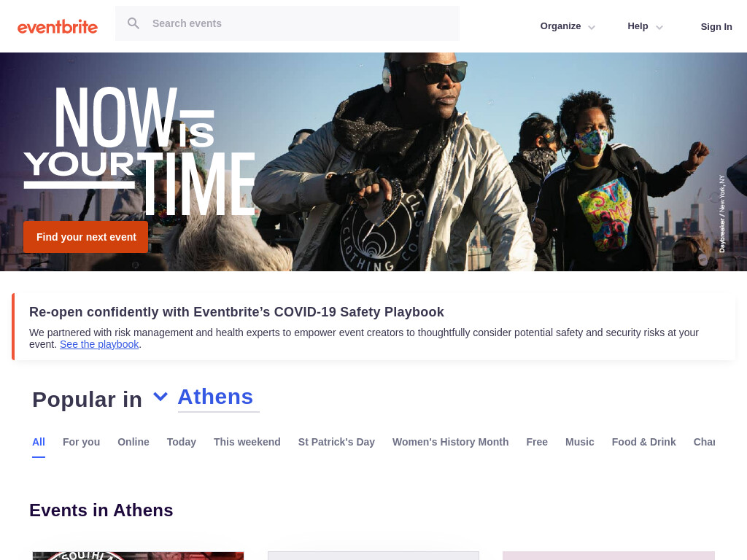Screen dimensions: 747x560
Task: Focus the Search events field
Action: pyautogui.click(x=287, y=23)
